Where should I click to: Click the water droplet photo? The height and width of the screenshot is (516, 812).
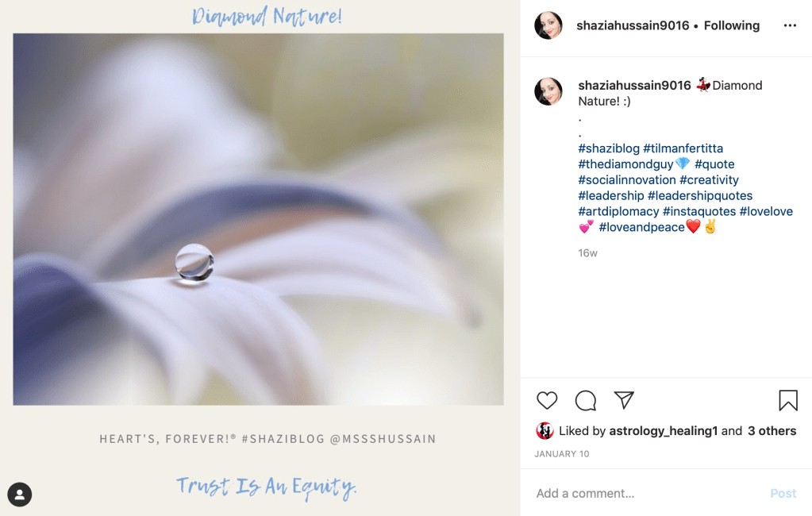click(x=259, y=219)
